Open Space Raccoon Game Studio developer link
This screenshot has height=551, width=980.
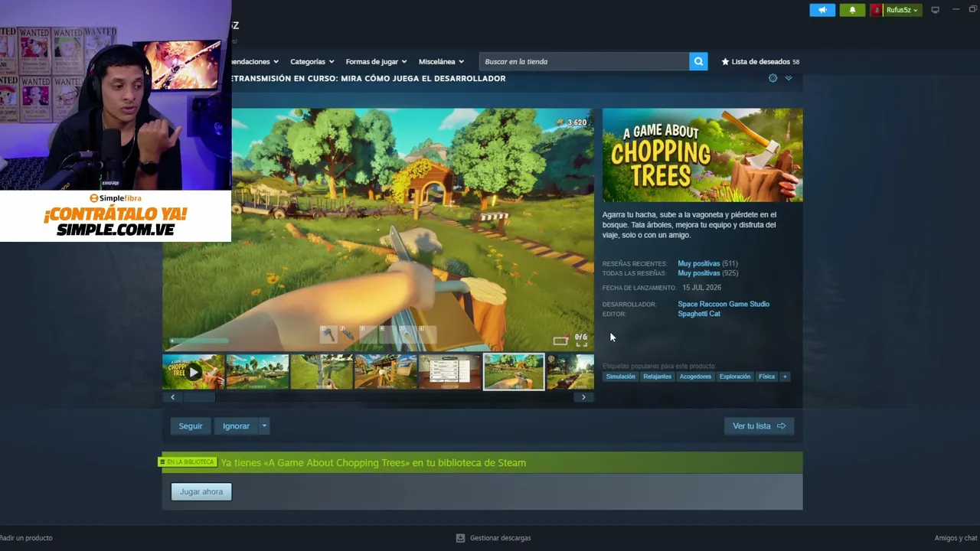pyautogui.click(x=724, y=304)
